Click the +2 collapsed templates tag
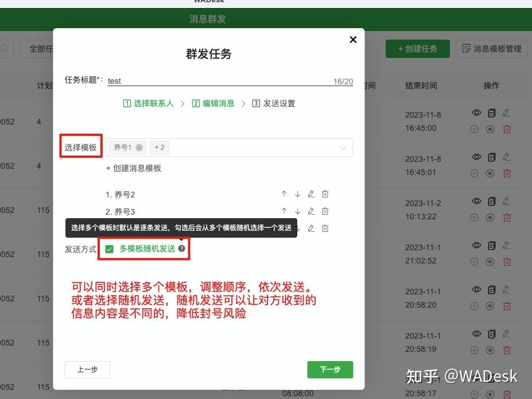Image resolution: width=532 pixels, height=399 pixels. point(159,147)
